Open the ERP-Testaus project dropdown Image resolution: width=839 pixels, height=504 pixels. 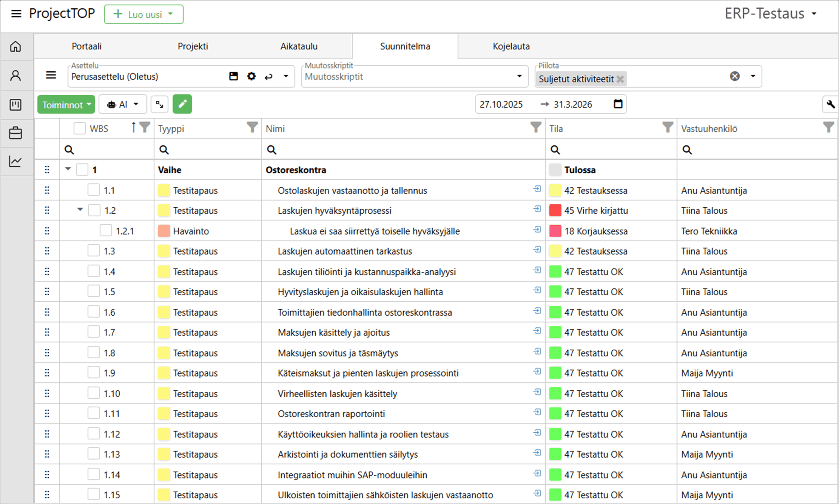pos(771,14)
